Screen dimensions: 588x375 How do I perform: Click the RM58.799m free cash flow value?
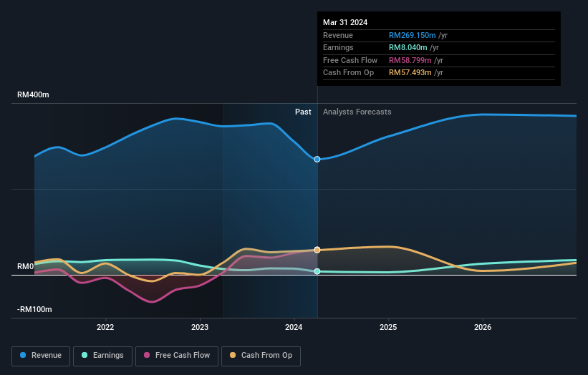pyautogui.click(x=410, y=60)
